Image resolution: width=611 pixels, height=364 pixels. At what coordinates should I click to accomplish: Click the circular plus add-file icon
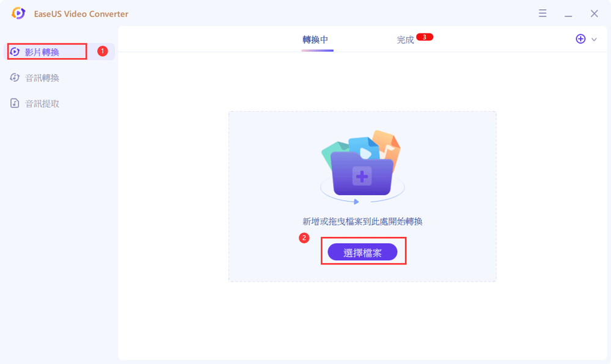(579, 38)
